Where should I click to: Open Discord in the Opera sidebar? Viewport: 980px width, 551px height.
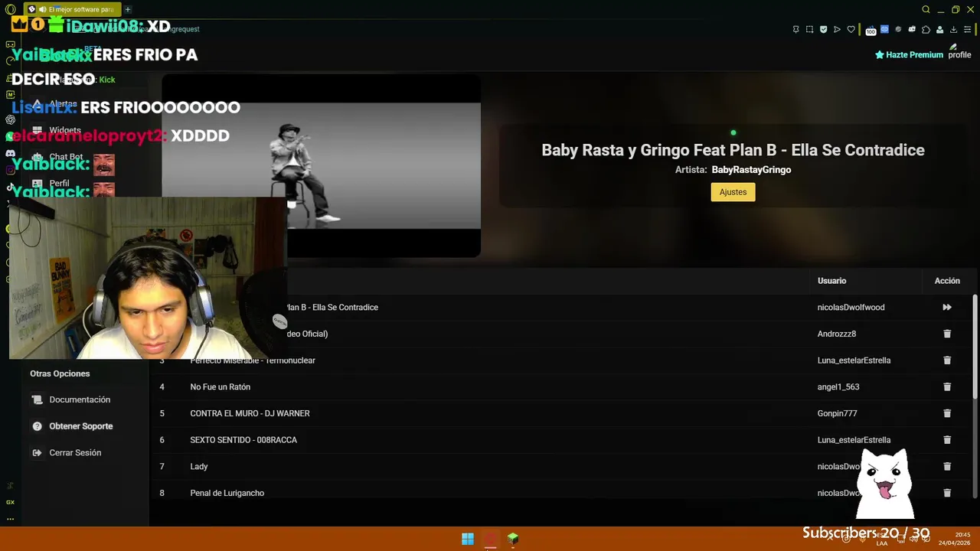tap(10, 153)
